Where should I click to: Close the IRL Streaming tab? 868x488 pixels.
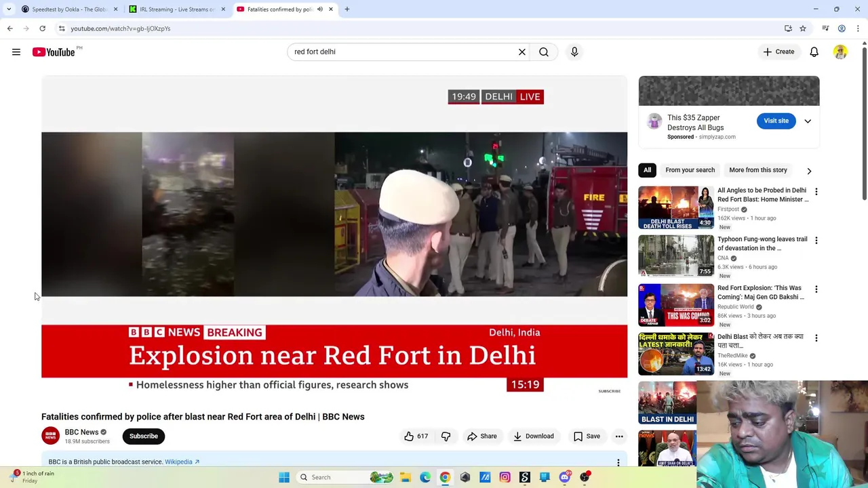pyautogui.click(x=223, y=9)
